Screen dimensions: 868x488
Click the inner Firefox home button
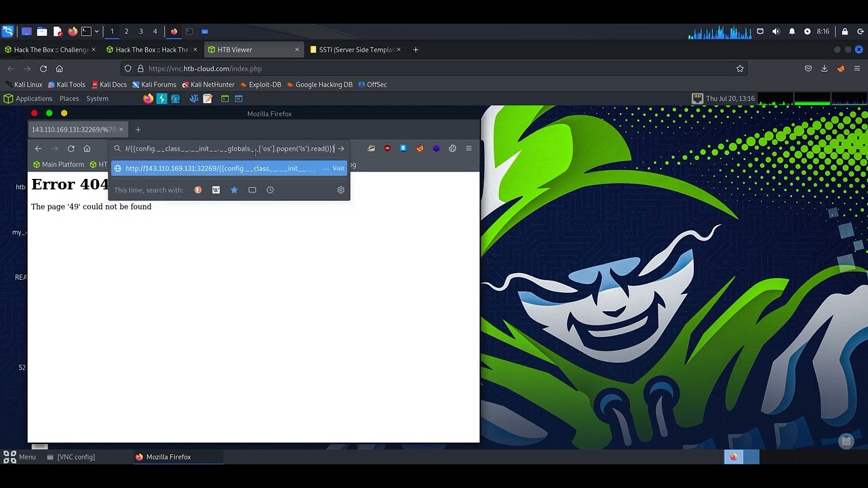[87, 148]
